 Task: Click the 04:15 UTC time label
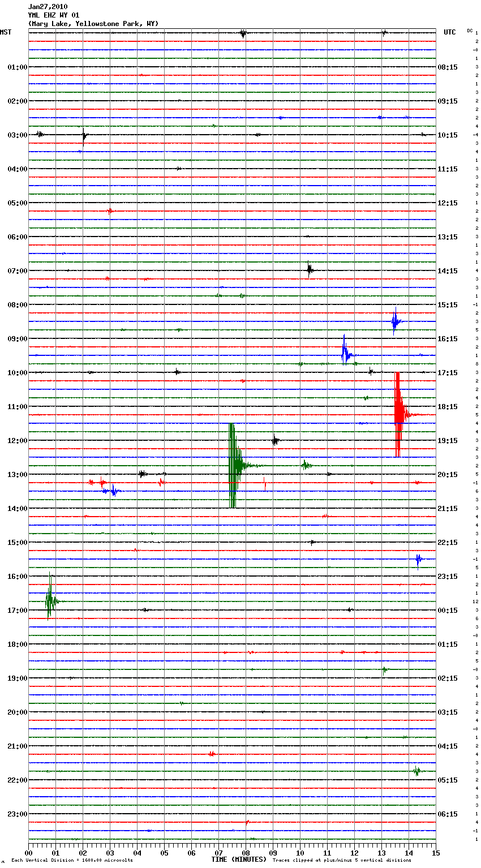[x=448, y=746]
